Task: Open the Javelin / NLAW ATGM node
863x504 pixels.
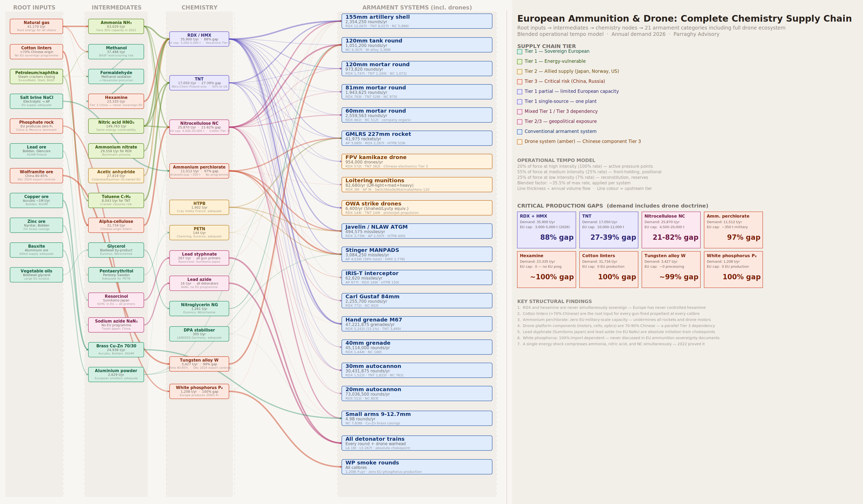Action: point(417,231)
